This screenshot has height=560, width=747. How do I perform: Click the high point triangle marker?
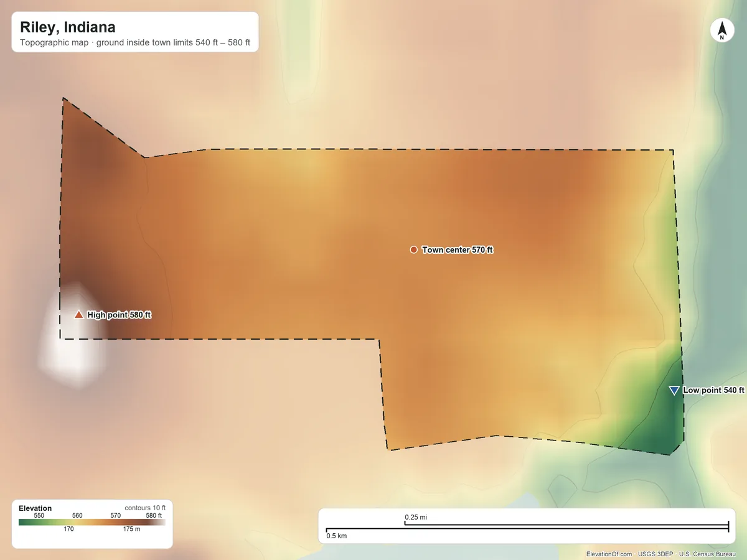[78, 315]
